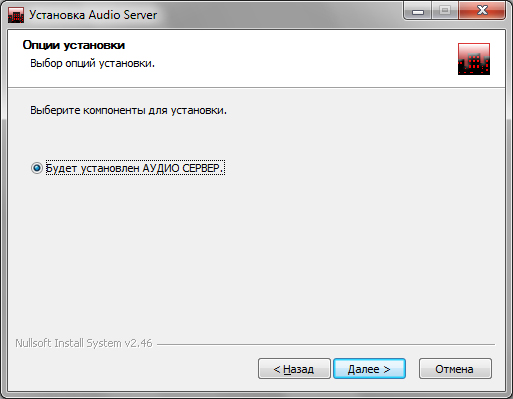Viewport: 513px width, 399px height.
Task: Click the label Будет установлен АУДИО СЕРВЕР
Action: (x=135, y=168)
